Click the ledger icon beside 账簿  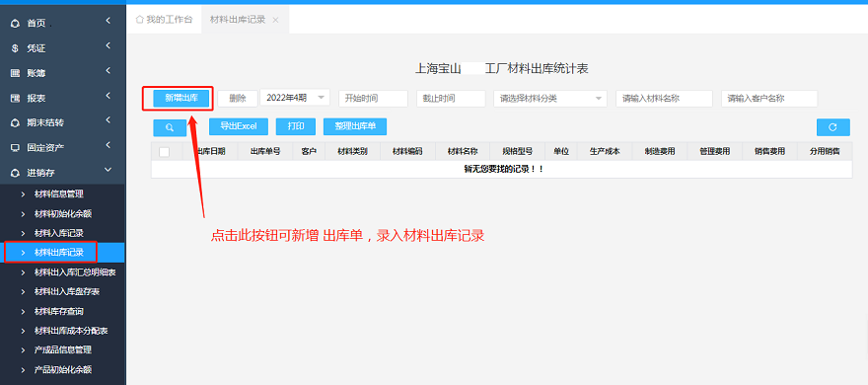tap(16, 73)
